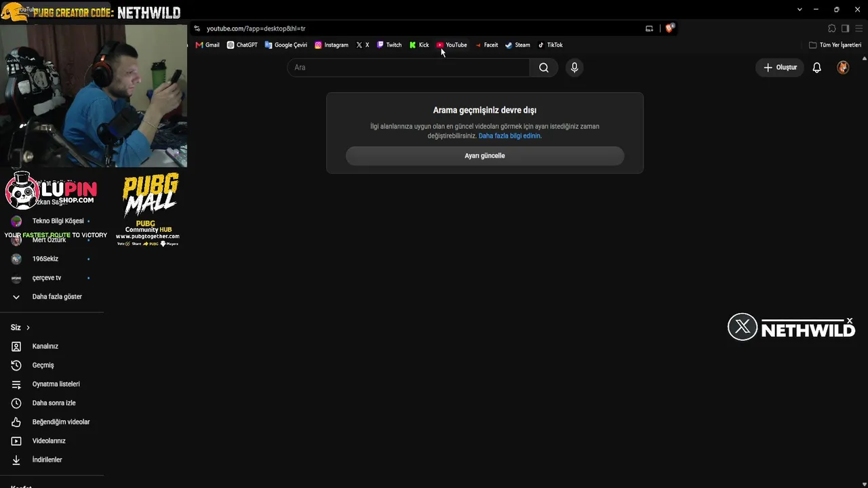Focus the browser address bar URL
Image resolution: width=868 pixels, height=488 pixels.
[x=256, y=28]
